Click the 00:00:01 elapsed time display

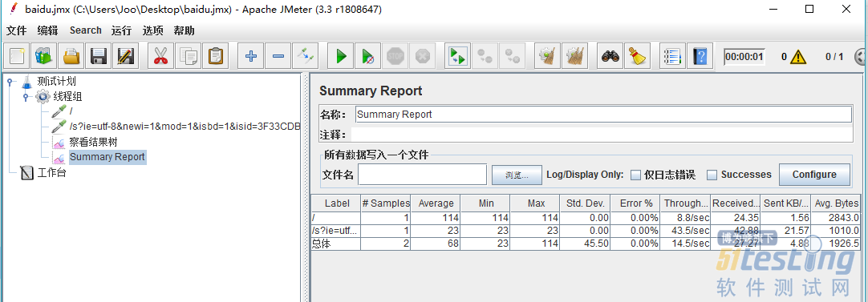[744, 56]
